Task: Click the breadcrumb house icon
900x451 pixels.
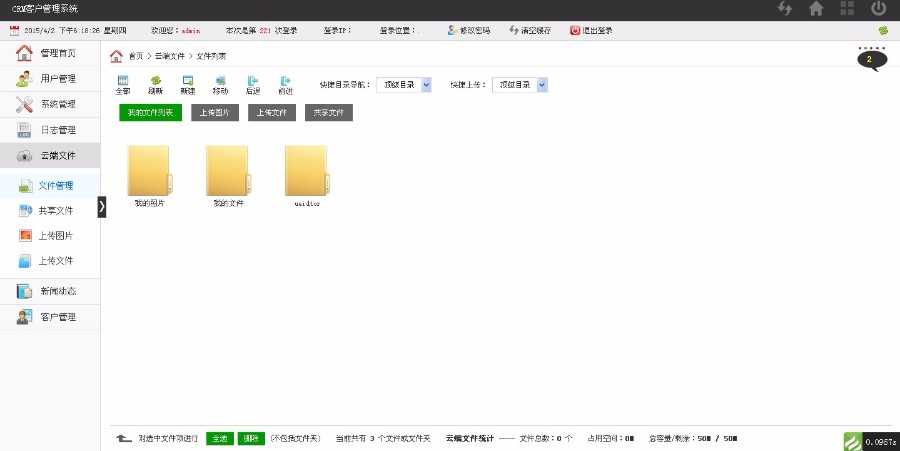Action: [x=117, y=56]
